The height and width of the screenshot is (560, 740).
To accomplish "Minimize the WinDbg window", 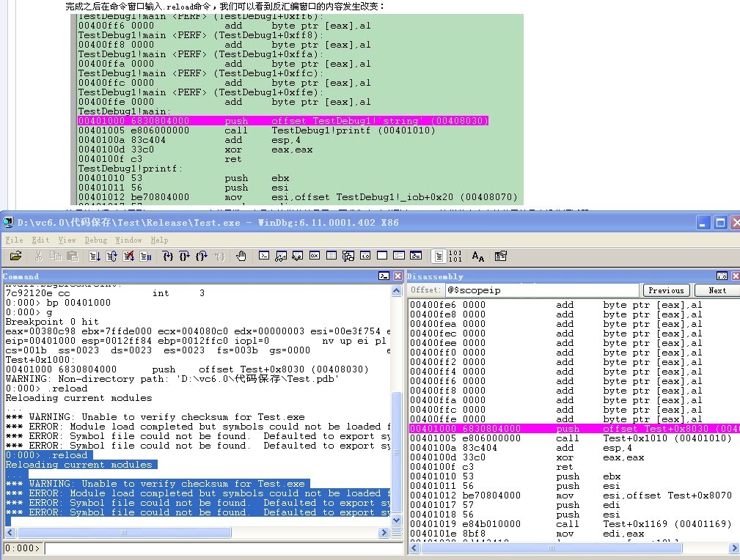I will (703, 223).
